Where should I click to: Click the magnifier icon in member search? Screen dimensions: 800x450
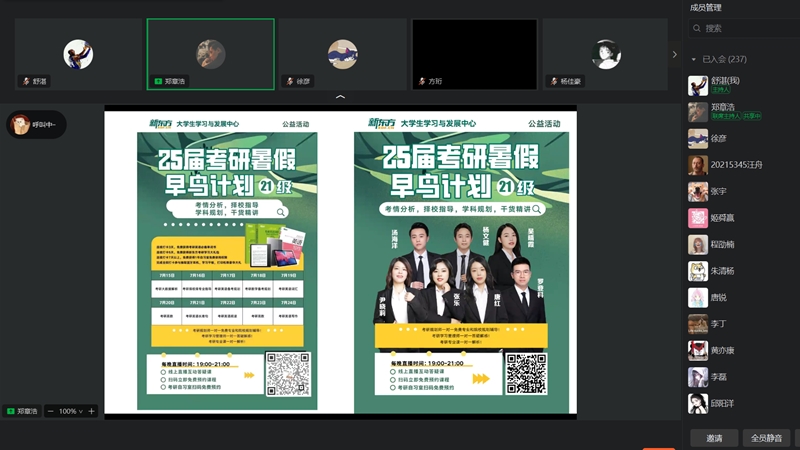[697, 29]
